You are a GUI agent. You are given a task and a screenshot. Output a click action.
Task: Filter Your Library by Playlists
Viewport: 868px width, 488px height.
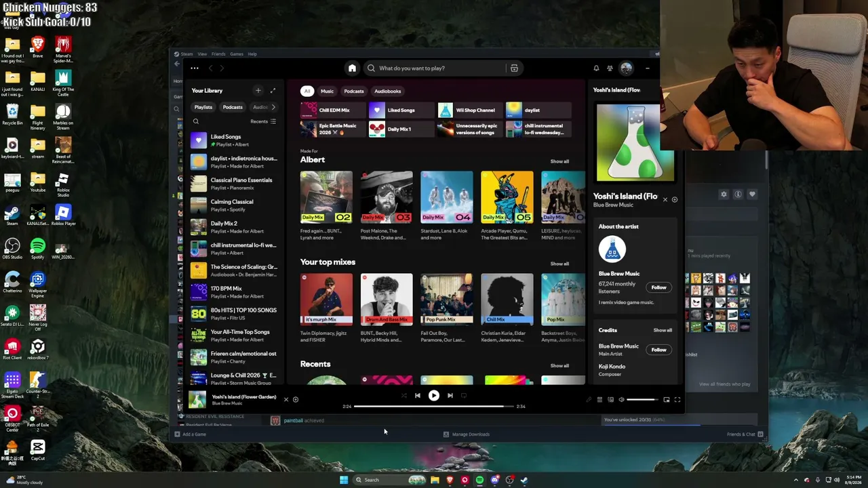tap(203, 107)
